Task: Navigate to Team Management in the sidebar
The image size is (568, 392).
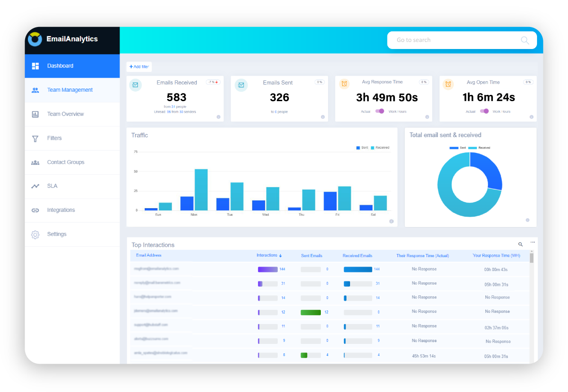Action: click(x=70, y=90)
